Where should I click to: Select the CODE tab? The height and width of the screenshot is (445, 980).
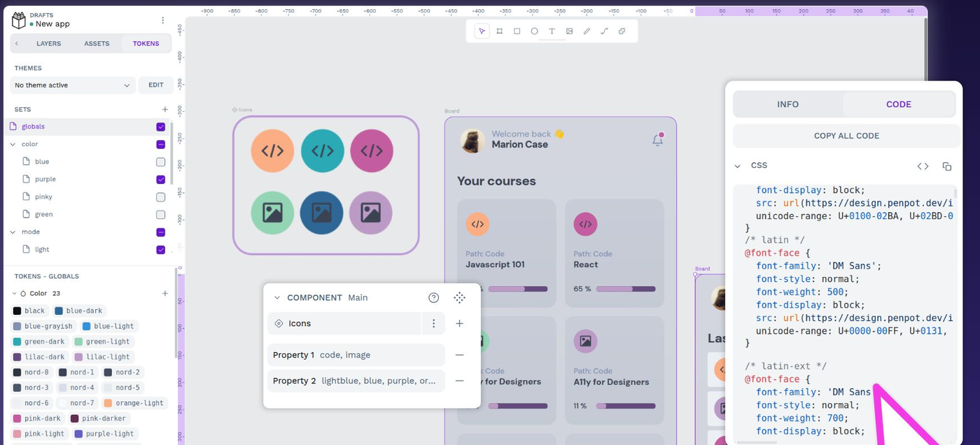click(899, 104)
